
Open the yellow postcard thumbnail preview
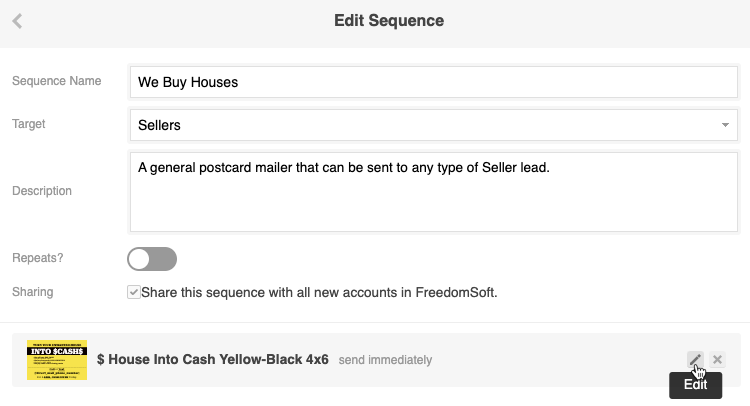[x=57, y=360]
